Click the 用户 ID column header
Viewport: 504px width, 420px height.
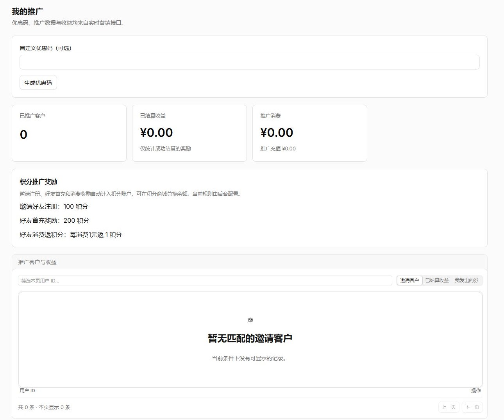27,390
